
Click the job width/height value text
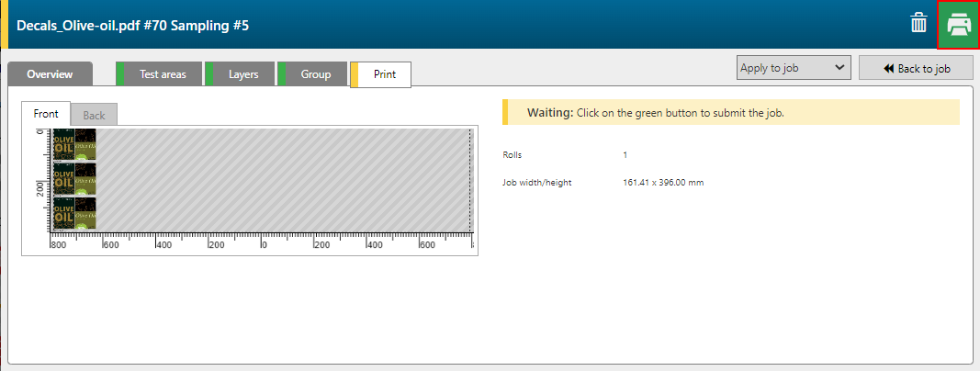click(663, 183)
